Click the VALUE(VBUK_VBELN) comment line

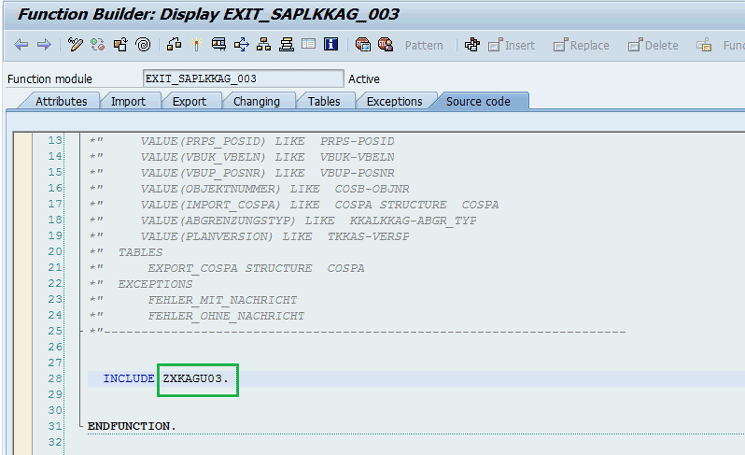pos(242,157)
